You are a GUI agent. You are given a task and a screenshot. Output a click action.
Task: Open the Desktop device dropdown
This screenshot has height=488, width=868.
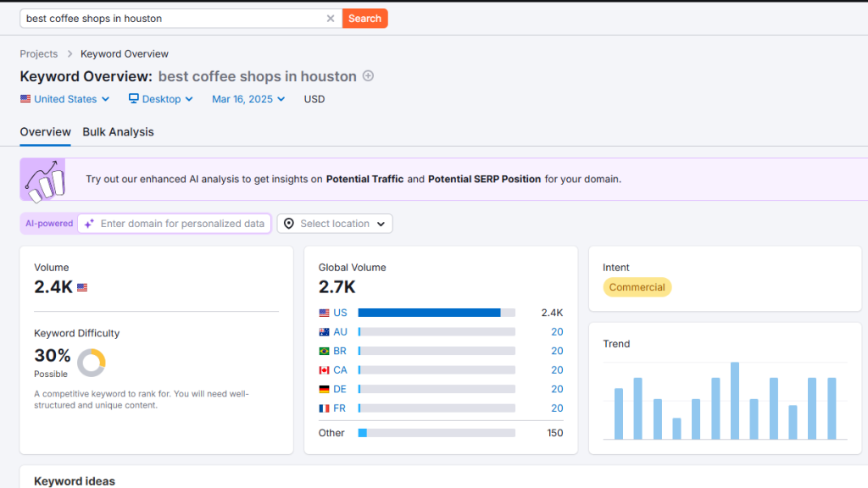[161, 99]
